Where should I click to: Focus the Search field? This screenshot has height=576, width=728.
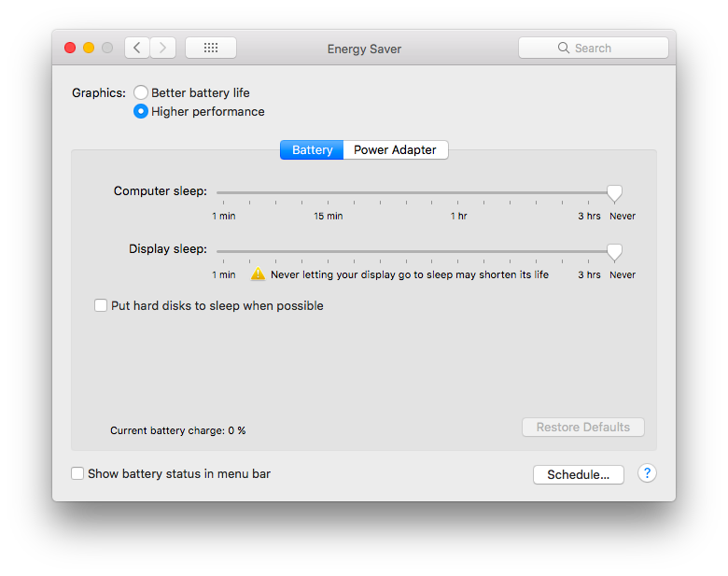click(x=594, y=48)
